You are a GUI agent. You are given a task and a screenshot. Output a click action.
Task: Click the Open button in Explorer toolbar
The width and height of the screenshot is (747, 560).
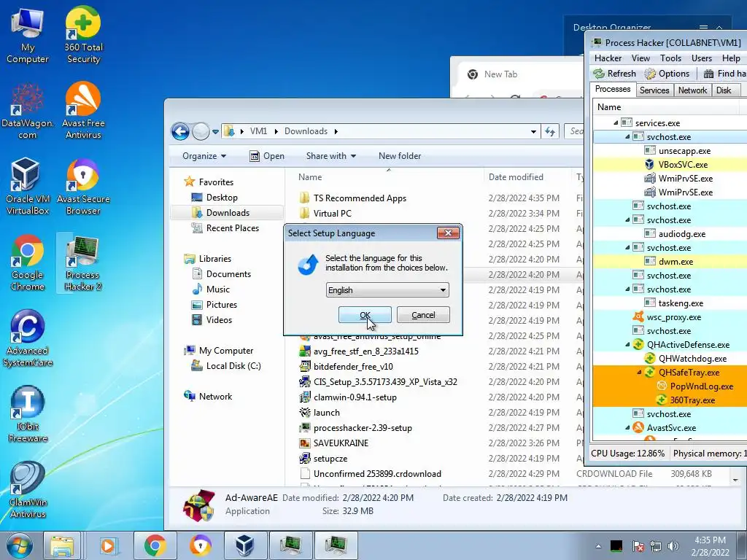pyautogui.click(x=267, y=156)
